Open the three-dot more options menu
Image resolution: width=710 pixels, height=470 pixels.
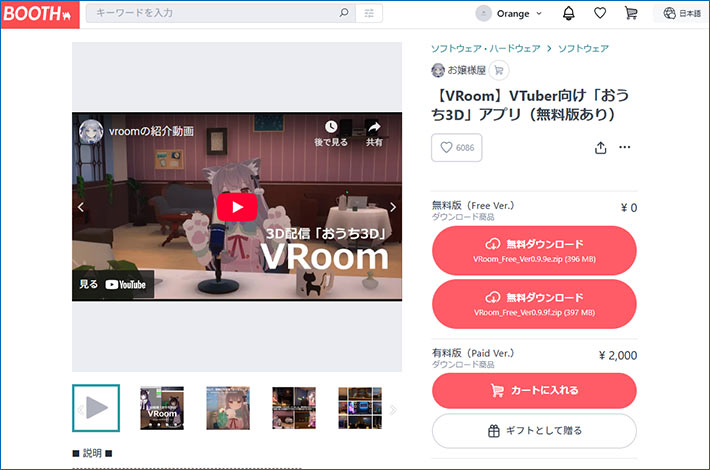tap(624, 147)
